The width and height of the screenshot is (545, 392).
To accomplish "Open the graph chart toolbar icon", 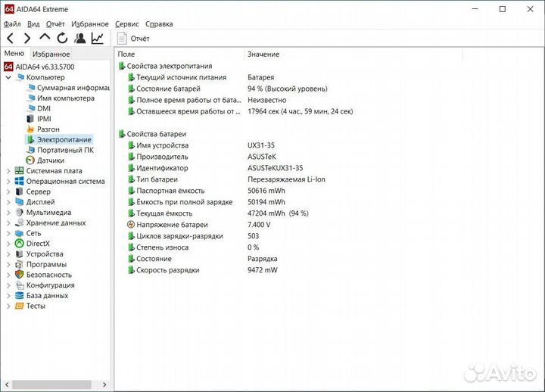I will 98,39.
